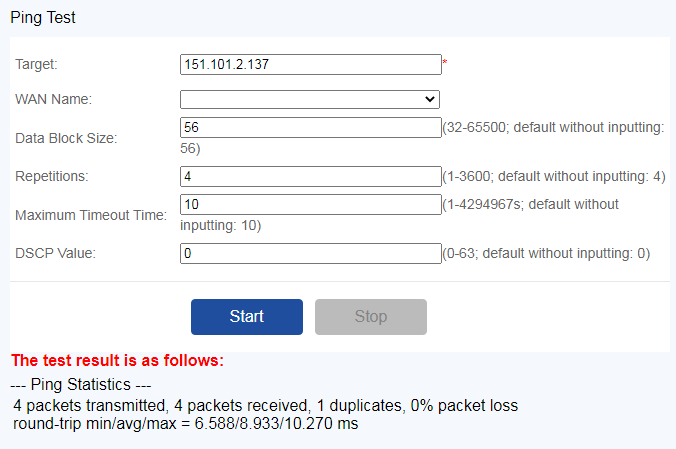Click the red test result heading

(117, 360)
